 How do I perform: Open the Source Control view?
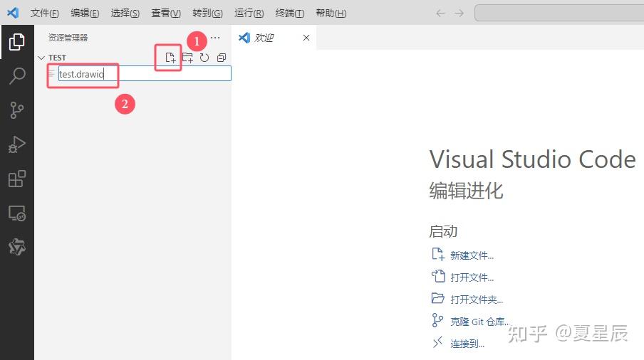coord(17,110)
